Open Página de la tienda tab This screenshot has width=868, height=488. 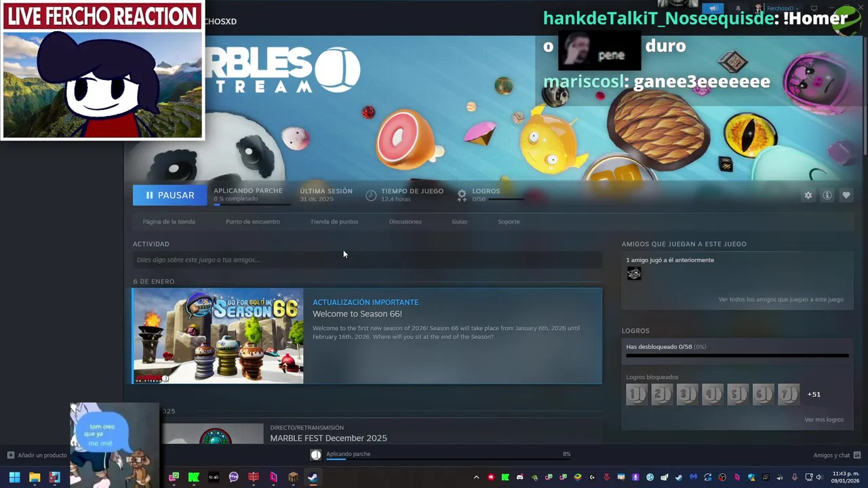click(x=169, y=222)
